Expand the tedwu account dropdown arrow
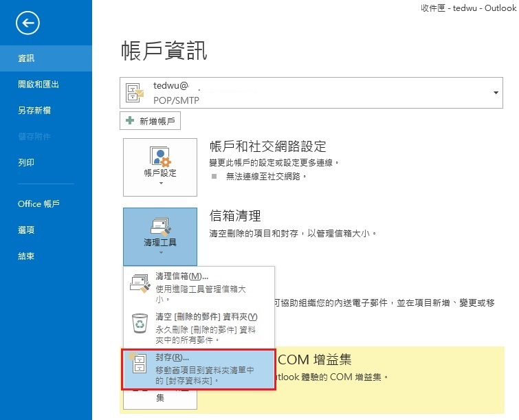 (x=496, y=93)
